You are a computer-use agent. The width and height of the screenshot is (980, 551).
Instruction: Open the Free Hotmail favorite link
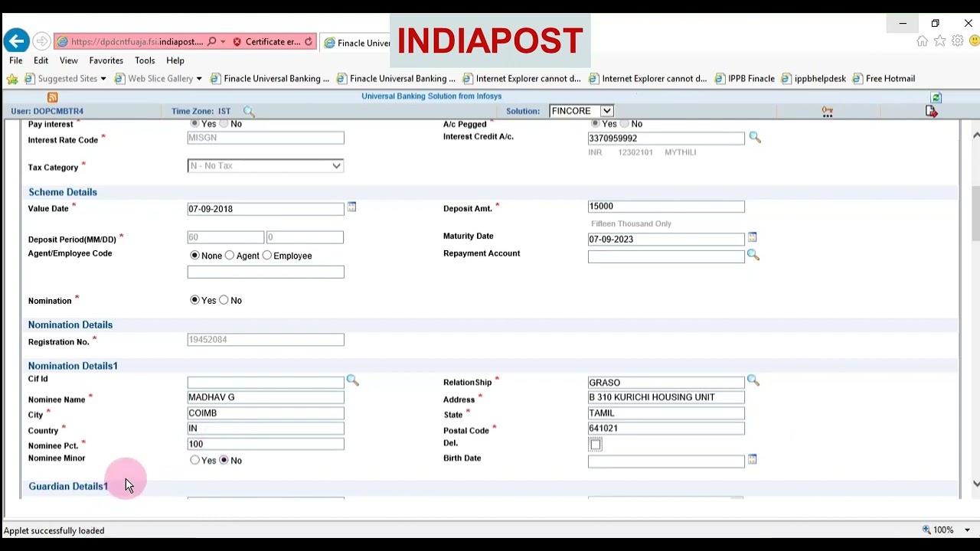[x=884, y=79]
